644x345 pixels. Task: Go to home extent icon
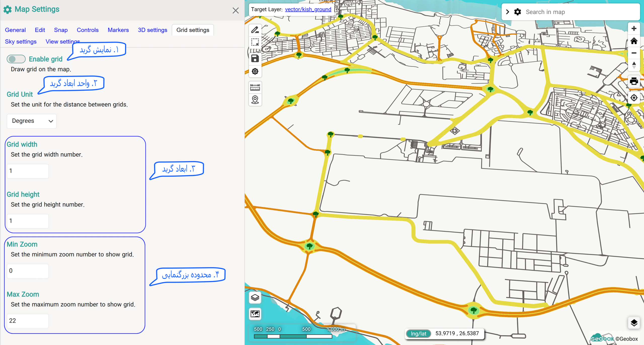(634, 41)
